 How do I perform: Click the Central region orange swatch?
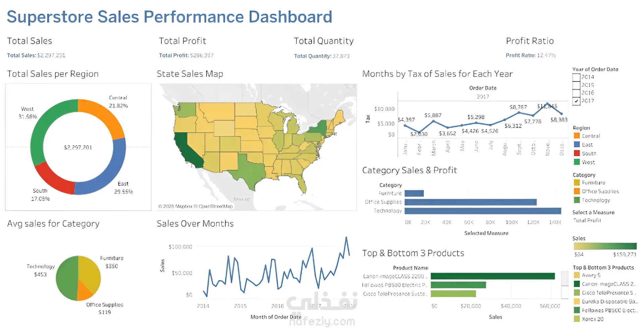pos(577,136)
